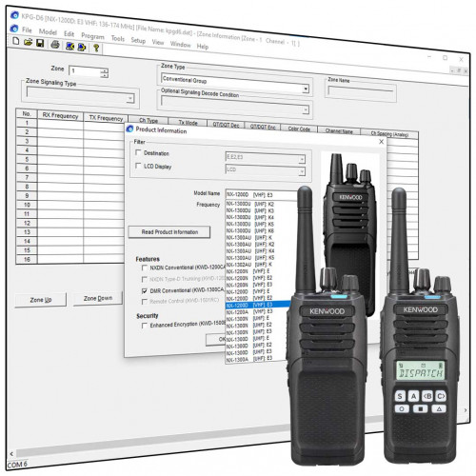Click the document icon beside the File menu
This screenshot has height=476, width=476.
[x=14, y=29]
